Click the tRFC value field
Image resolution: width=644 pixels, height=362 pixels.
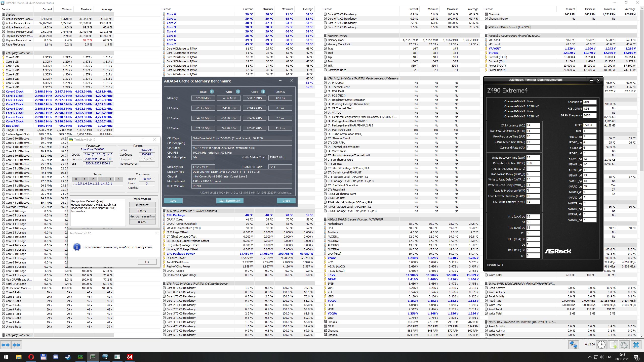533,163
